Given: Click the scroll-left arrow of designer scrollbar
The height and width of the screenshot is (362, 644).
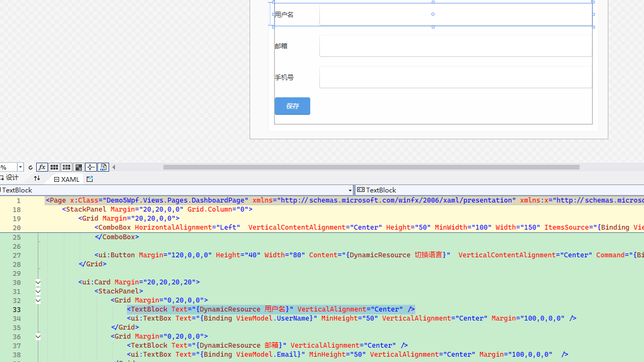Looking at the screenshot, I should pos(113,167).
